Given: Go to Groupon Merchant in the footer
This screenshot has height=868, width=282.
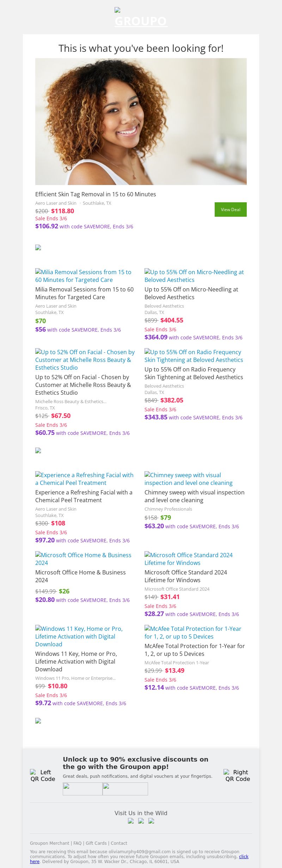Looking at the screenshot, I should tap(49, 843).
